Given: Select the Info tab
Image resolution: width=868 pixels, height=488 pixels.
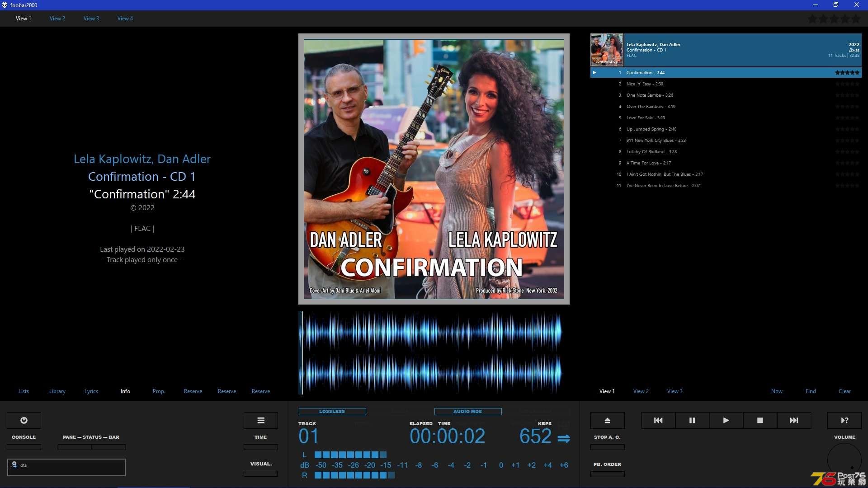Looking at the screenshot, I should [x=125, y=391].
